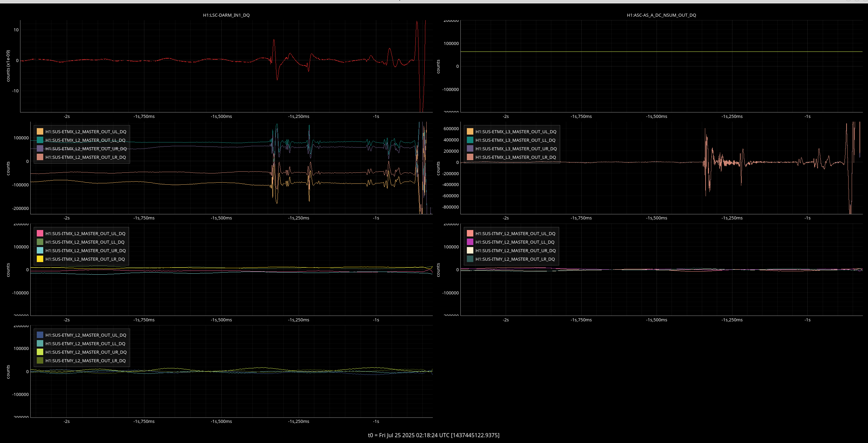Toggle the H1:SUS-ETMX_L3_MASTER_OUT_LR_DQ legend label
This screenshot has height=443, width=868.
click(x=516, y=157)
